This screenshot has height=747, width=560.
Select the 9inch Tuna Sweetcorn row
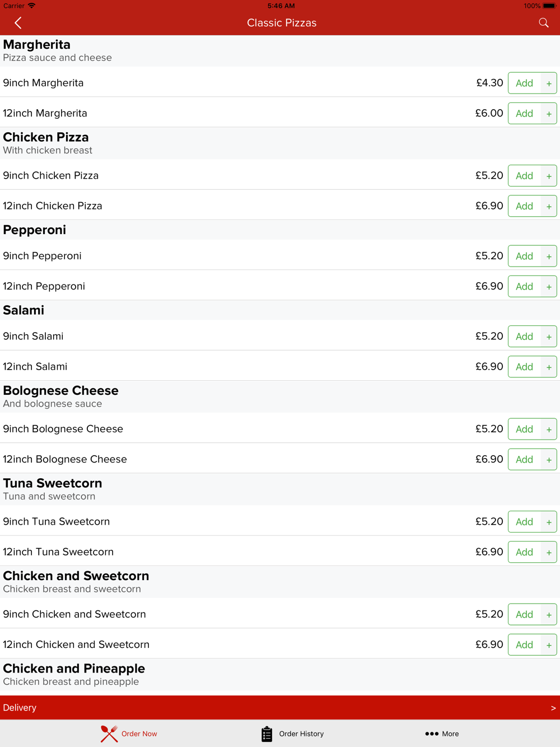224,522
